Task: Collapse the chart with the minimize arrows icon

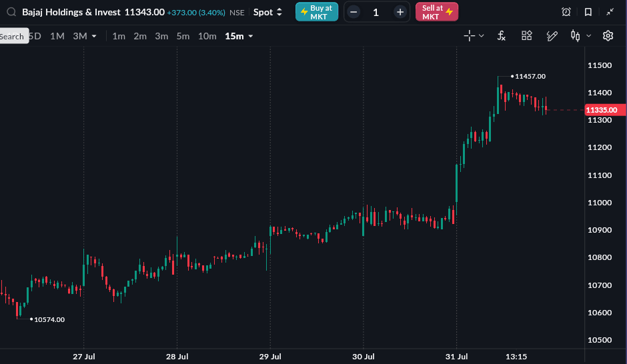Action: pyautogui.click(x=610, y=12)
